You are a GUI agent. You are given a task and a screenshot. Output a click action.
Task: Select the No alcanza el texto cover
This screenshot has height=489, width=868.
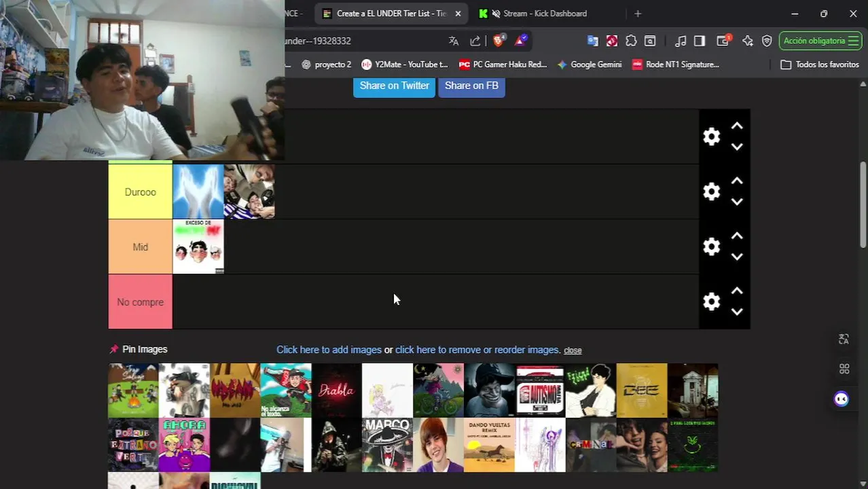[286, 390]
